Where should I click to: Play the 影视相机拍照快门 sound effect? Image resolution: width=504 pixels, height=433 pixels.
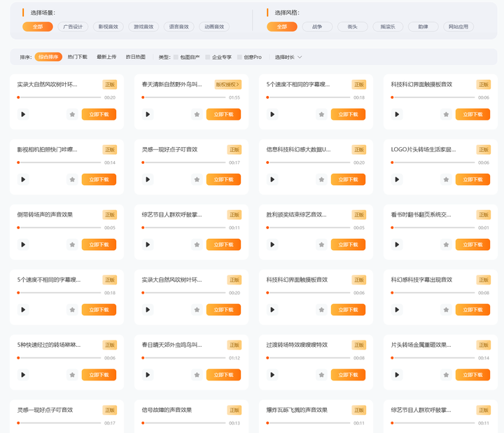23,179
